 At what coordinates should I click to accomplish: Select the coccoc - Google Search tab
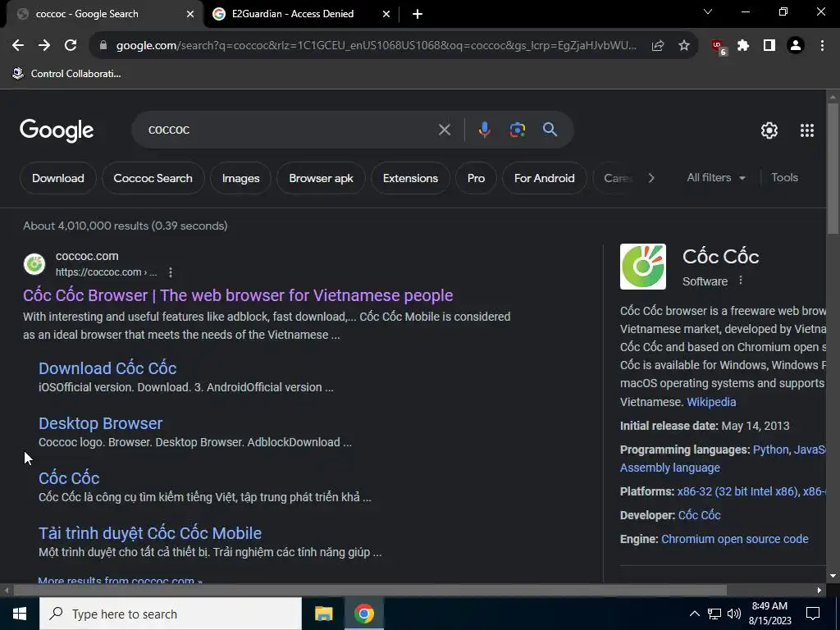point(103,14)
